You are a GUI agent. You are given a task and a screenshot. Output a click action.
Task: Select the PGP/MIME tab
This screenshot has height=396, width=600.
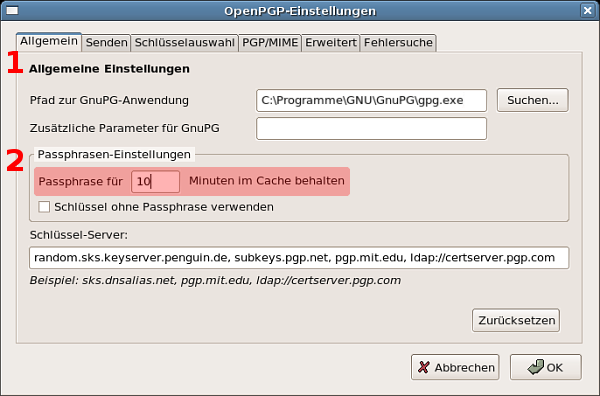coord(270,42)
